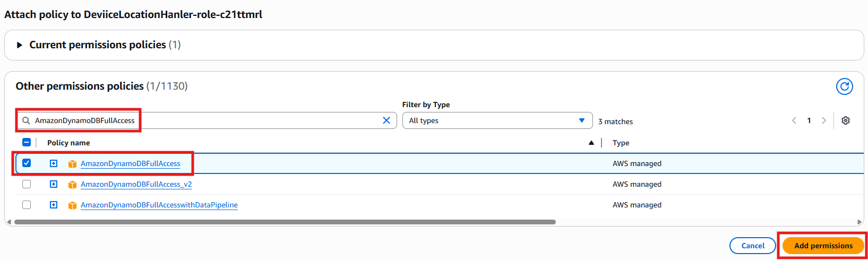The image size is (868, 261).
Task: Expand details for AmazonDynamoDBFullAccess policy
Action: (54, 163)
